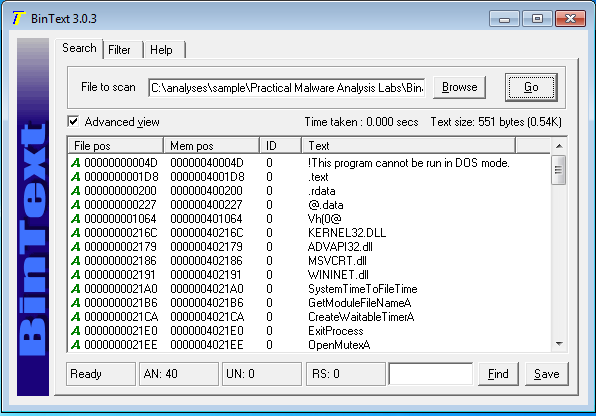This screenshot has width=596, height=416.
Task: Click the green A icon beside OpenMutexA
Action: pyautogui.click(x=76, y=345)
